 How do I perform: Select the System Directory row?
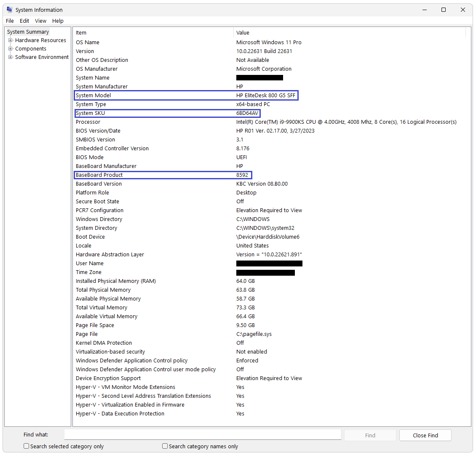[269, 228]
